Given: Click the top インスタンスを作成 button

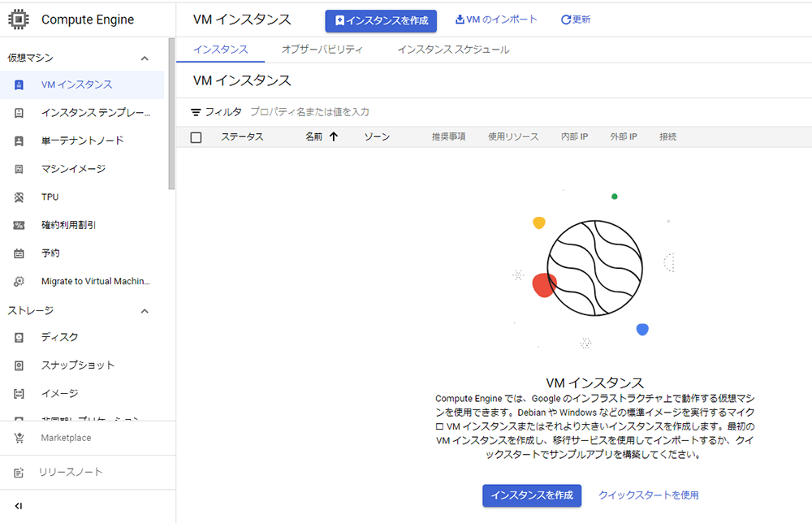Looking at the screenshot, I should pyautogui.click(x=381, y=21).
